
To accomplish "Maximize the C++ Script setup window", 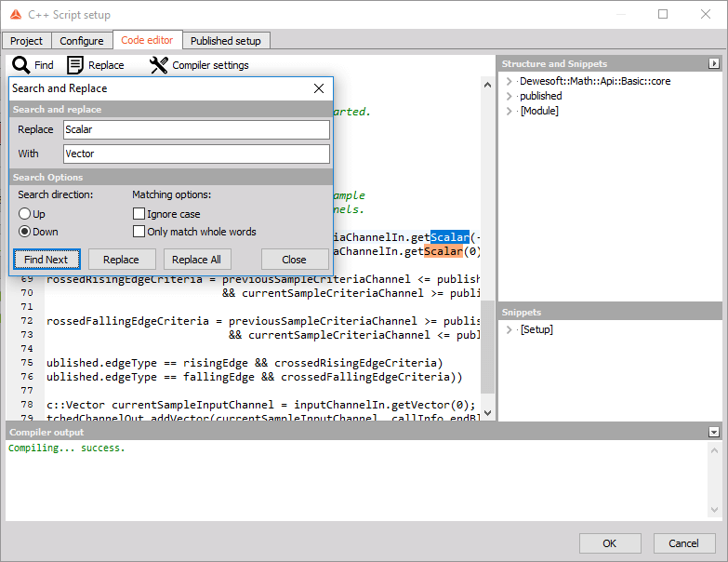I will [x=663, y=14].
